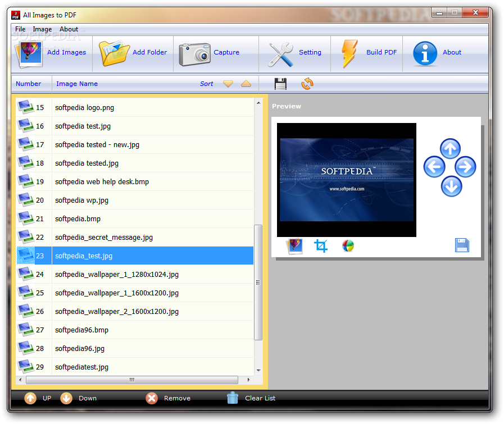
Task: Click the preview down arrow button
Action: (451, 186)
